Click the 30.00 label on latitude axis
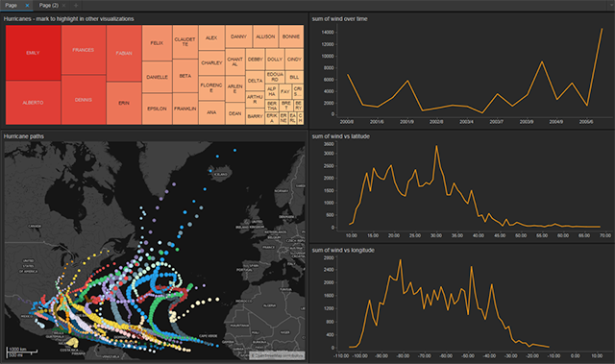615x364 pixels. click(x=436, y=235)
